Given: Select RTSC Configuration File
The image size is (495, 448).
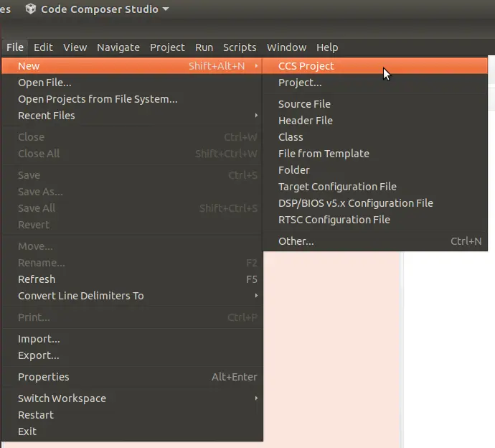Looking at the screenshot, I should point(375,220).
